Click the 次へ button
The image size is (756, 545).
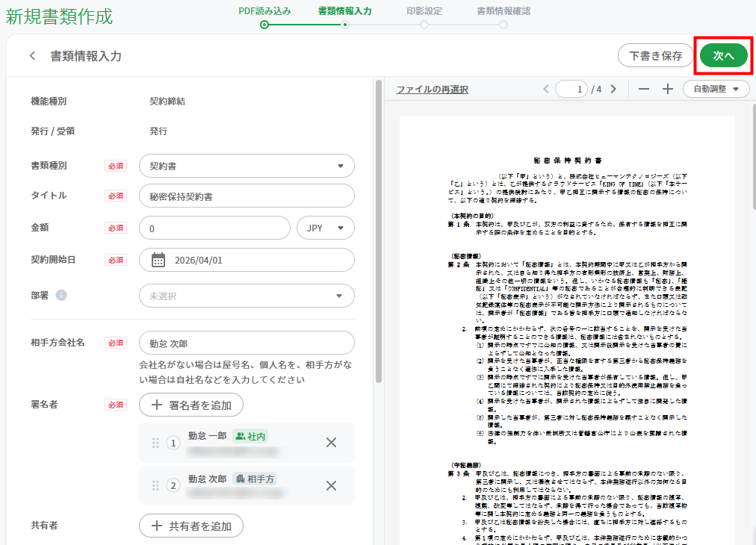coord(724,56)
